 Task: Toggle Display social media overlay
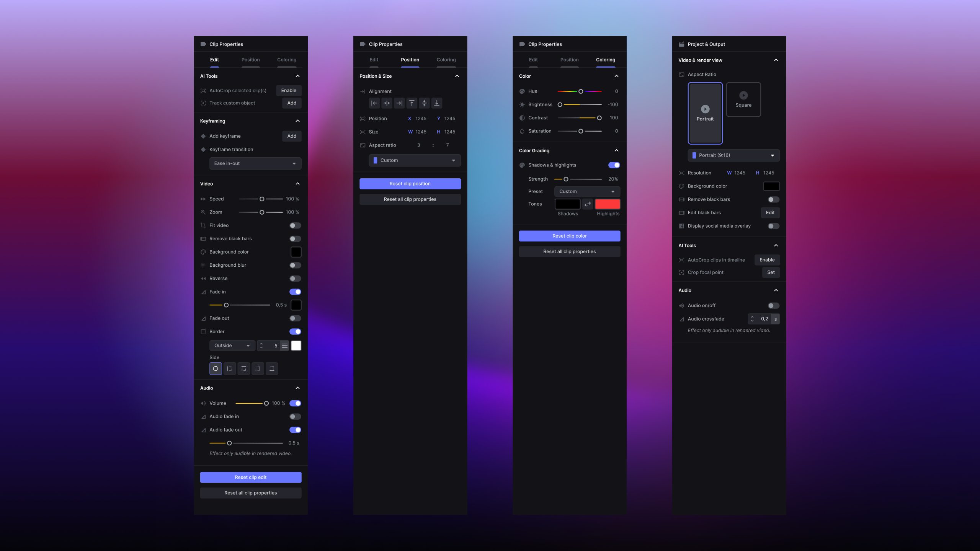click(x=773, y=226)
